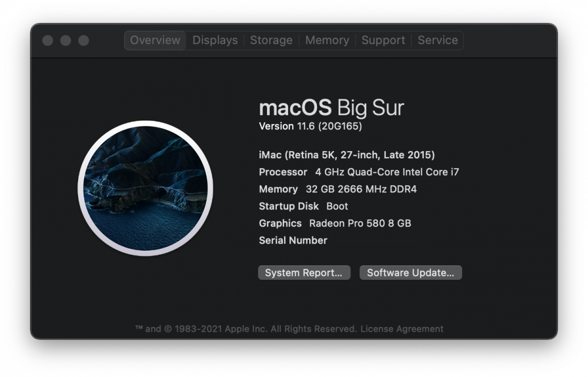Switch to the Overview tab
The height and width of the screenshot is (377, 588).
155,40
